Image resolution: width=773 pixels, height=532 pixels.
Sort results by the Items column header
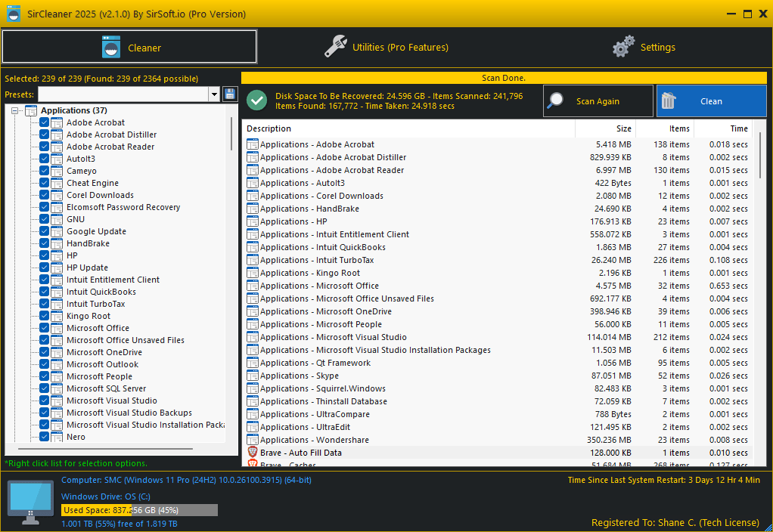click(665, 128)
